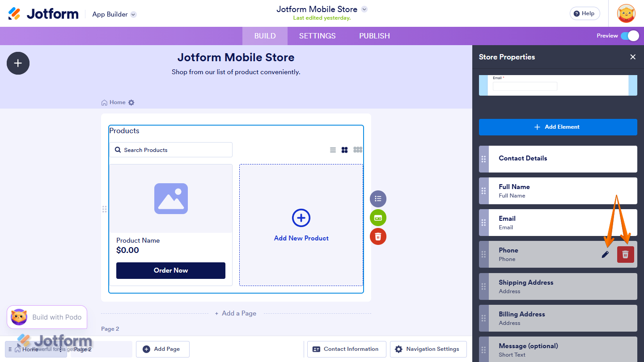This screenshot has height=362, width=644.
Task: Open Navigation Settings from the bottom bar
Action: [428, 349]
